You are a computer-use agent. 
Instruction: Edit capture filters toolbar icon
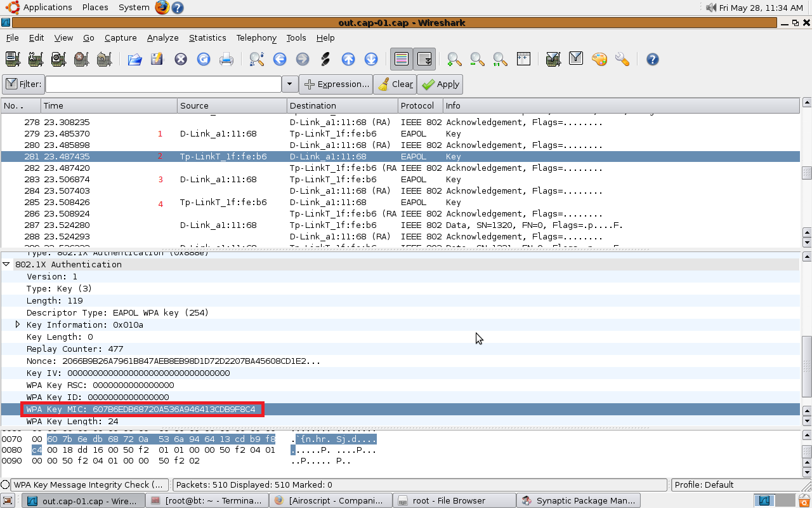[x=553, y=59]
